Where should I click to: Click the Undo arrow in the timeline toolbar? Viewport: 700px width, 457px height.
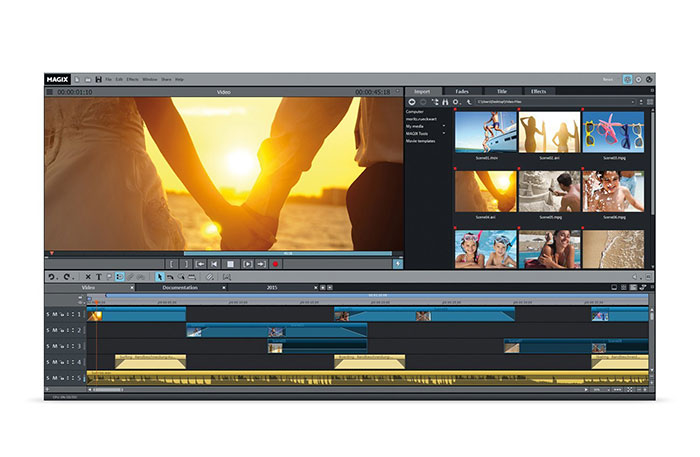[52, 276]
